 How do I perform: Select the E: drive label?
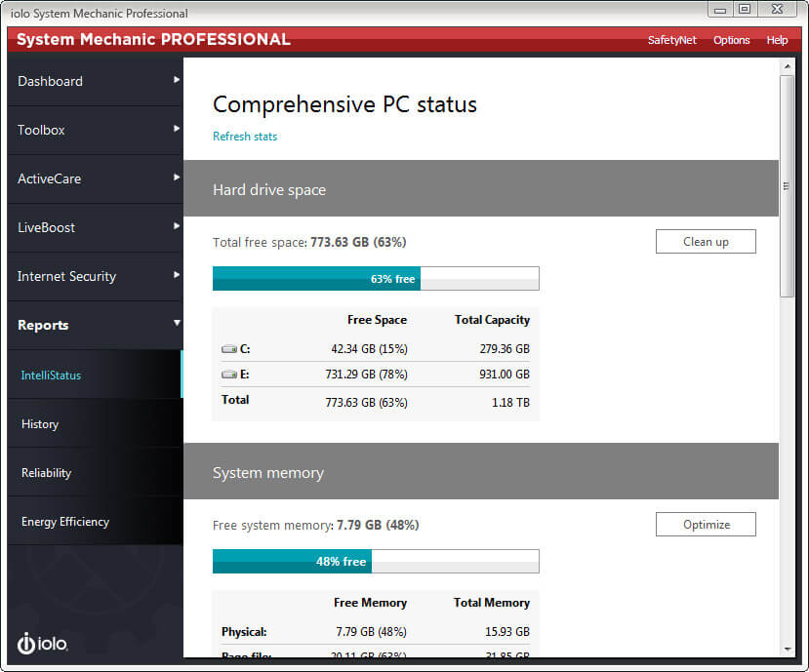pos(245,375)
